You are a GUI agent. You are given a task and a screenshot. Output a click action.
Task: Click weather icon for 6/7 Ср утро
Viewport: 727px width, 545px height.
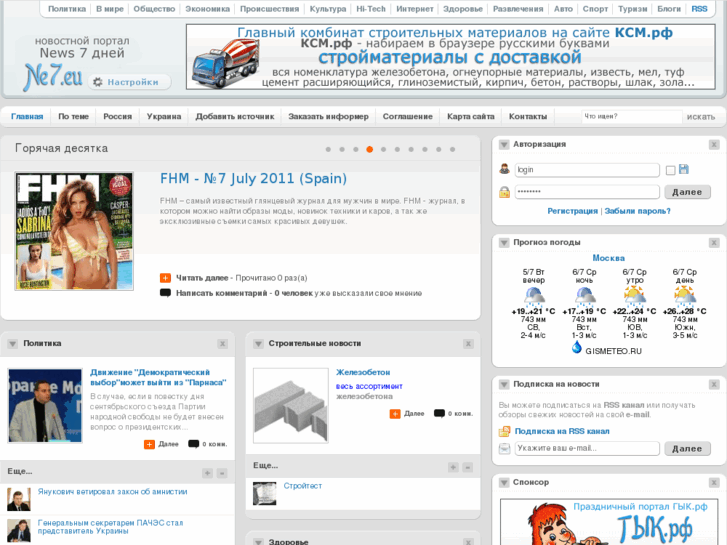point(635,295)
